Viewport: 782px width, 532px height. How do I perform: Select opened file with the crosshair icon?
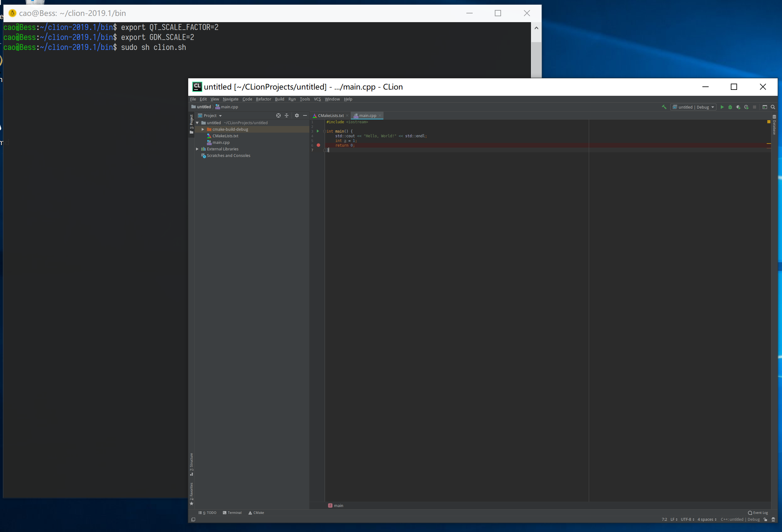(278, 116)
